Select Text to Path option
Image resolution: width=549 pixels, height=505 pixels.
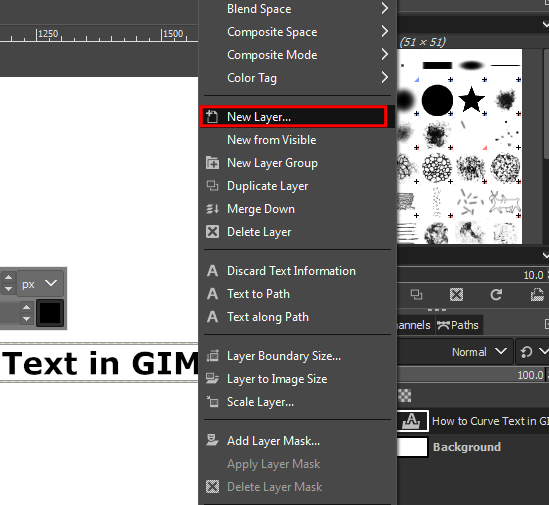click(x=297, y=294)
